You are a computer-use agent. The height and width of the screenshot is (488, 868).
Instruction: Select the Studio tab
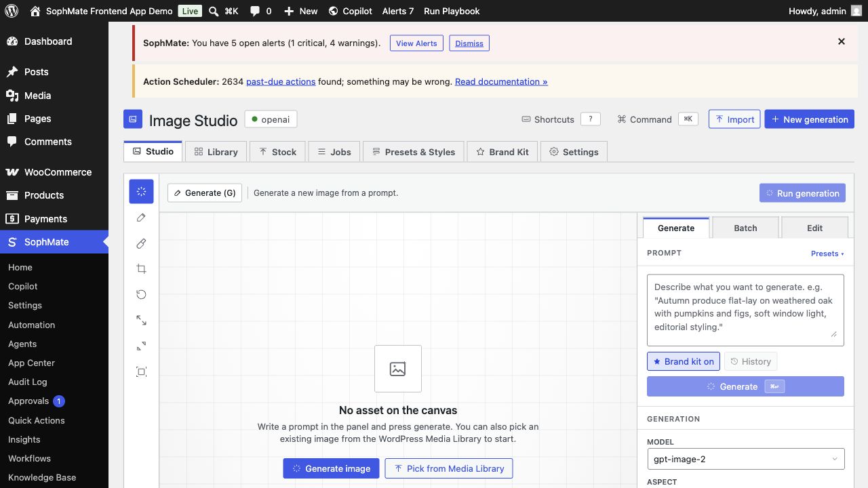[x=153, y=151]
